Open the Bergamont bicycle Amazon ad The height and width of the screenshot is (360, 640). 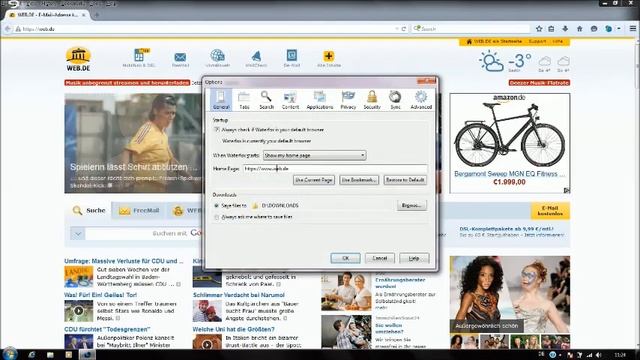(509, 143)
